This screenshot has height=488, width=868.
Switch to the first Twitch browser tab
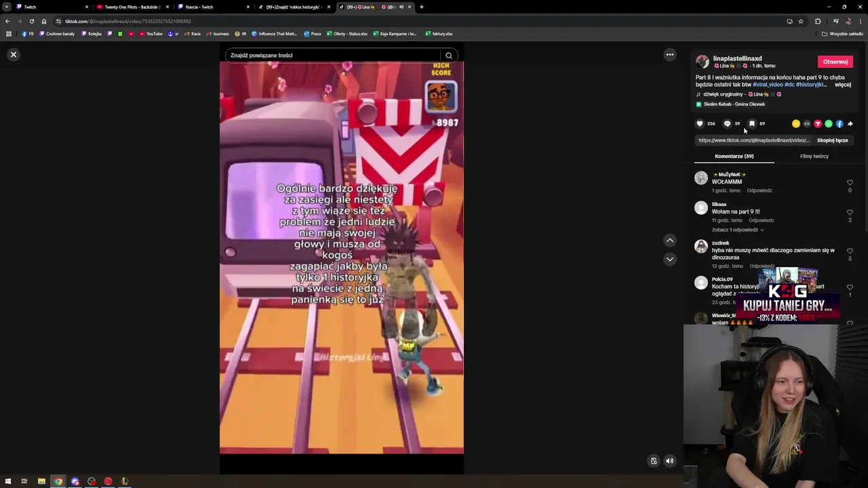point(51,7)
